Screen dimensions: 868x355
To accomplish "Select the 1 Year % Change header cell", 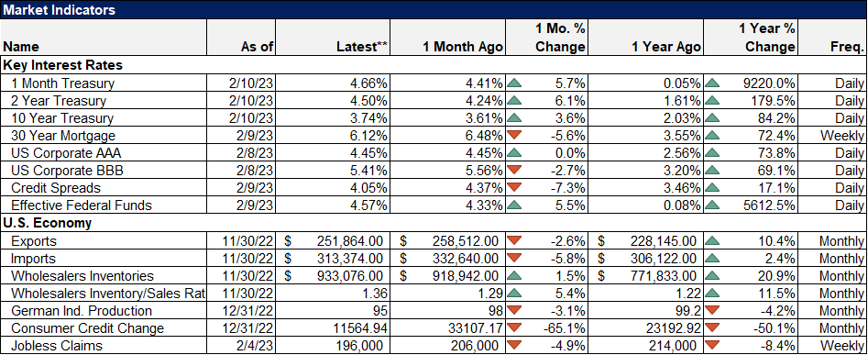I will click(750, 37).
